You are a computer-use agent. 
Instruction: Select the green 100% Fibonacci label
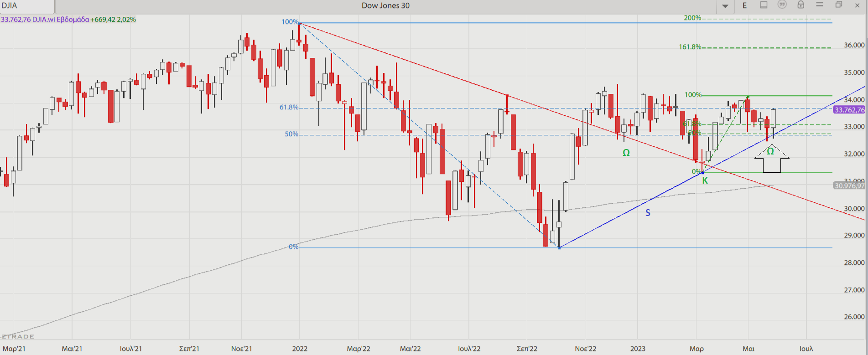693,95
